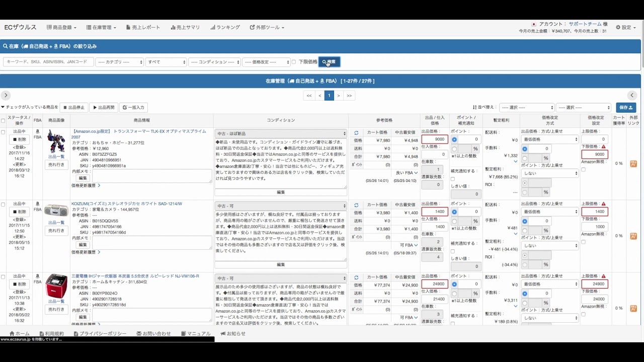Click the 出品停止 pause listing button
Image resolution: width=644 pixels, height=362 pixels.
pyautogui.click(x=74, y=108)
